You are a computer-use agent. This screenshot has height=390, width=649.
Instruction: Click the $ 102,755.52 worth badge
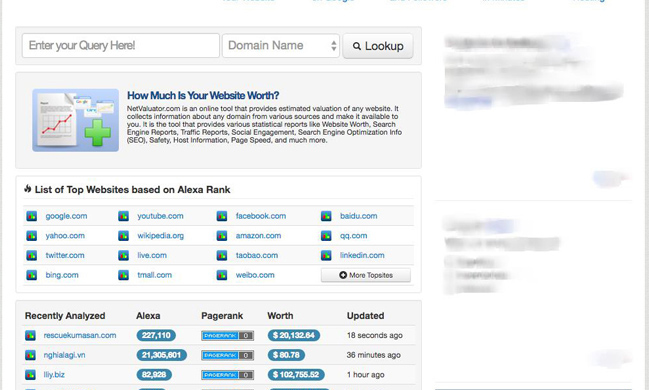pos(296,375)
